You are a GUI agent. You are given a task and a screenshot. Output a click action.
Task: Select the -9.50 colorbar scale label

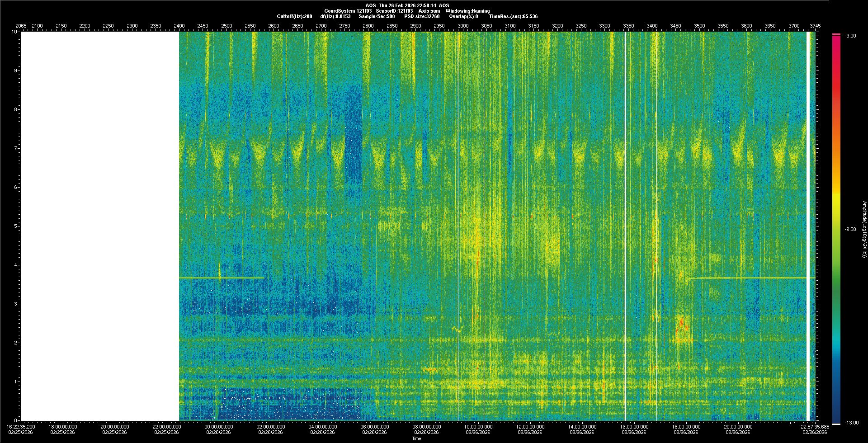(x=850, y=229)
